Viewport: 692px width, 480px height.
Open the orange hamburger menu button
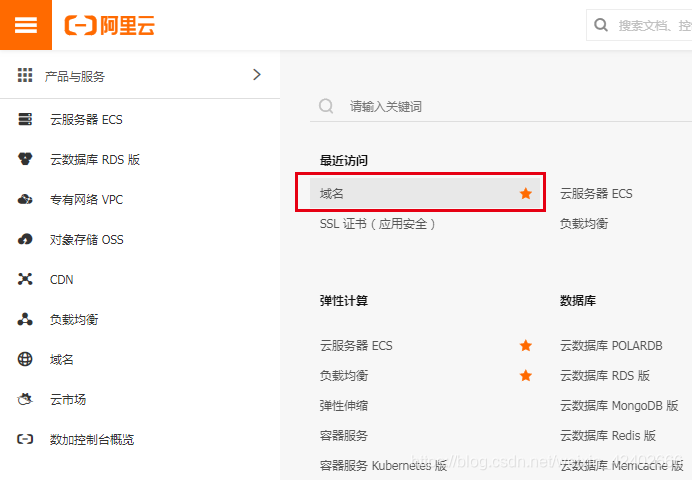tap(26, 25)
